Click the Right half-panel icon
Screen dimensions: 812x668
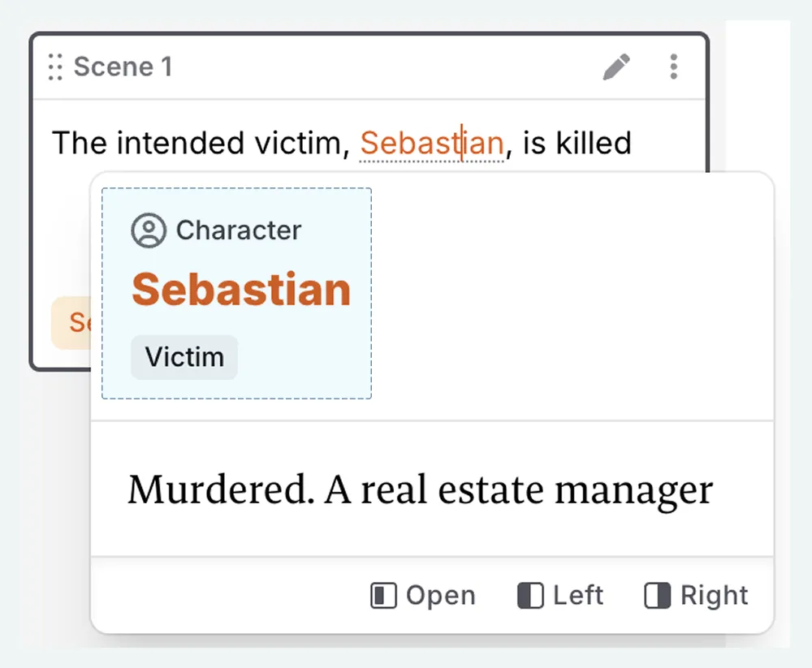click(657, 596)
